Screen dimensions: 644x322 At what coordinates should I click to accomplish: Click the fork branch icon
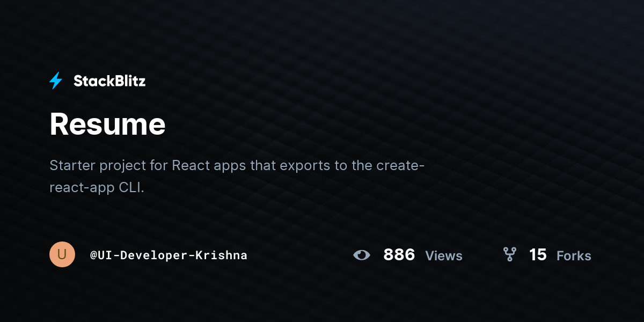509,254
